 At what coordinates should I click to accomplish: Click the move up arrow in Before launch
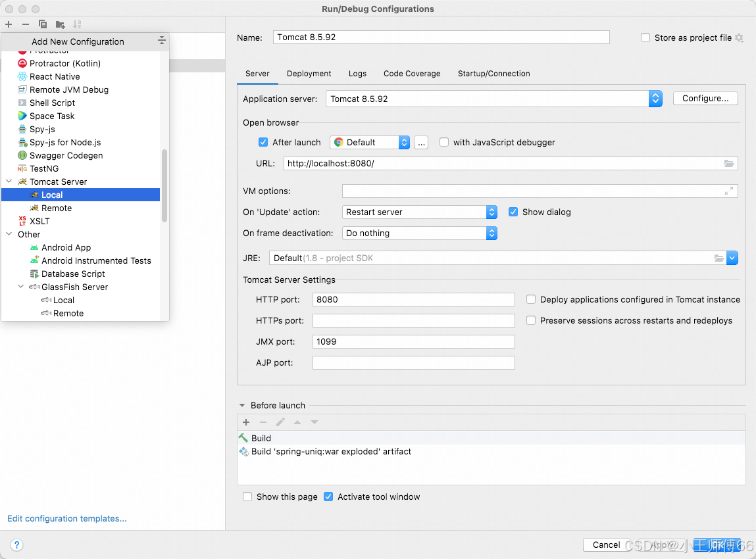pos(297,422)
